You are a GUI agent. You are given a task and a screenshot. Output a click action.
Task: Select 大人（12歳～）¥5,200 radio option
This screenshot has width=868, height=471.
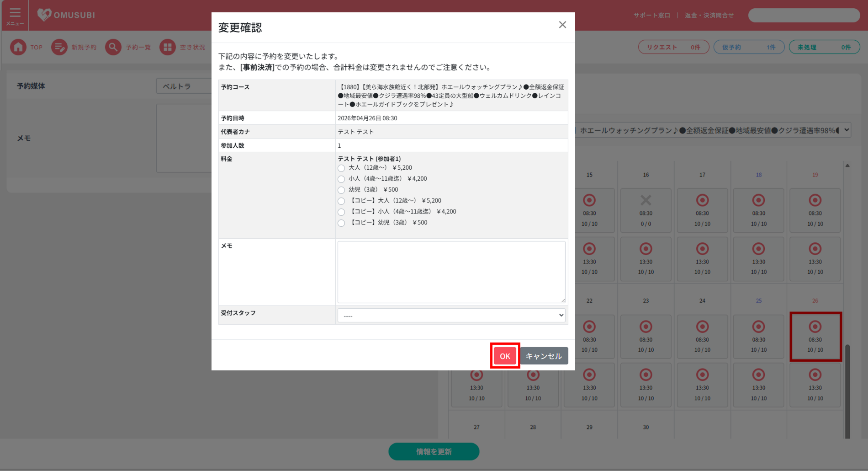341,168
